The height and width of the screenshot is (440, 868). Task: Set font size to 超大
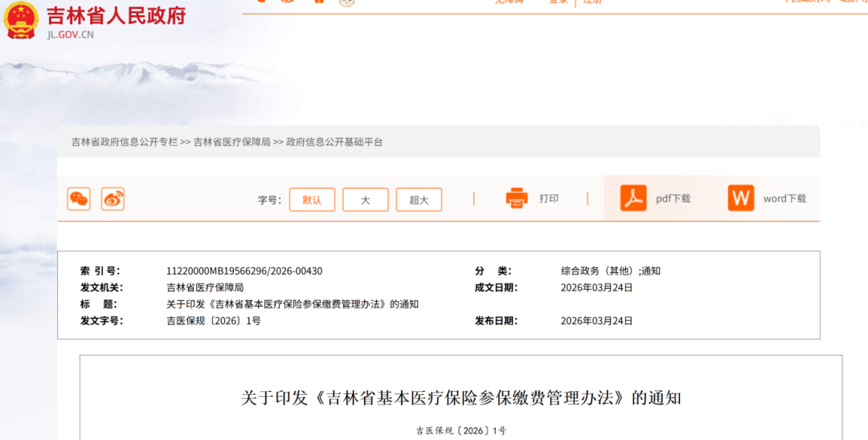[x=419, y=200]
